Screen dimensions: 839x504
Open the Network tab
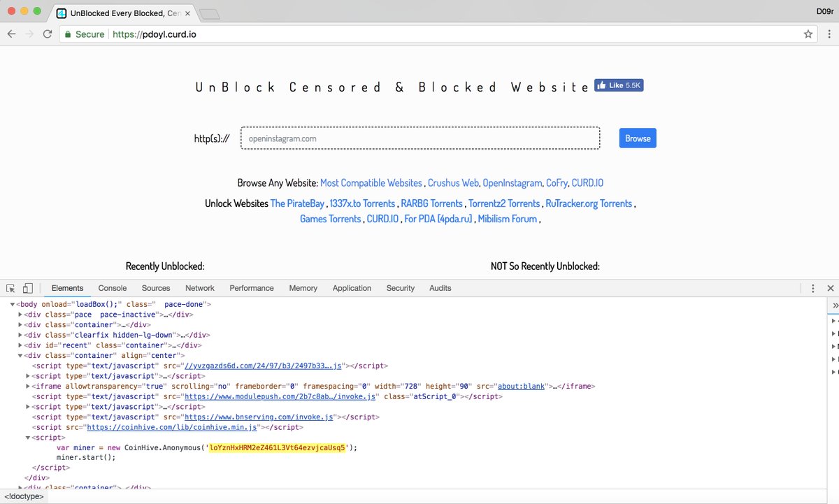(200, 288)
